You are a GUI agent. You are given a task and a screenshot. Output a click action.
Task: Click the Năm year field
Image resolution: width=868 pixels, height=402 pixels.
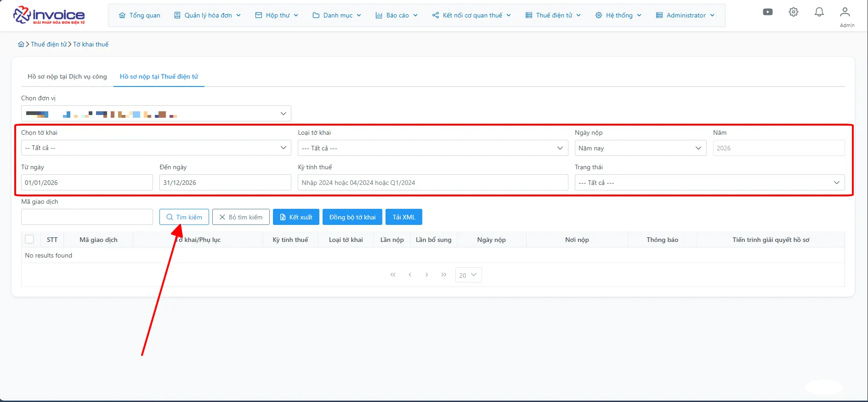(x=779, y=148)
